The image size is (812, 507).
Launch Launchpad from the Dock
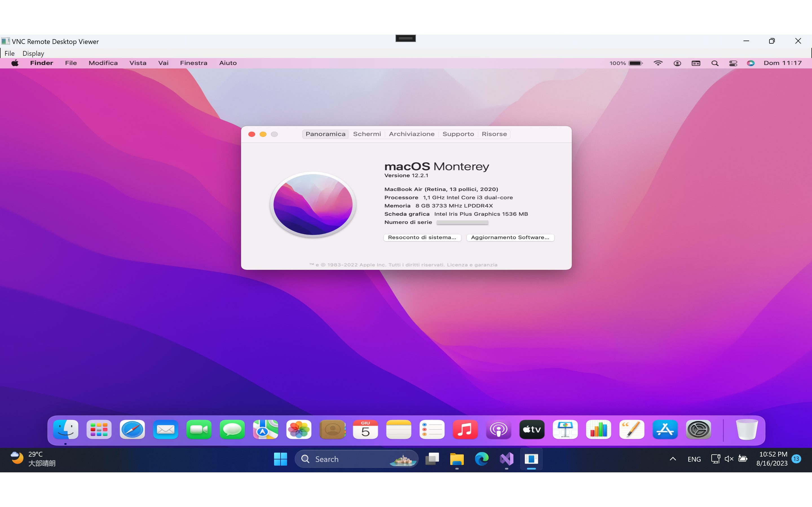(x=99, y=430)
